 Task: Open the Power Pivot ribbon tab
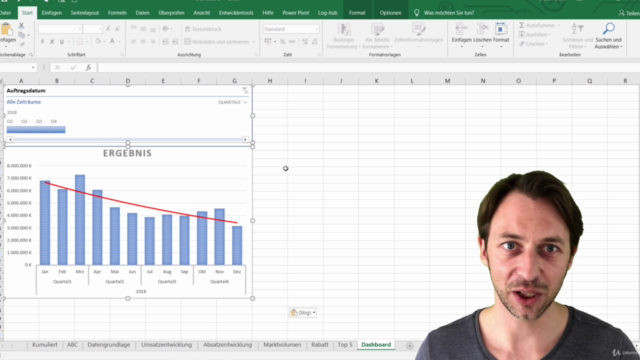(296, 13)
